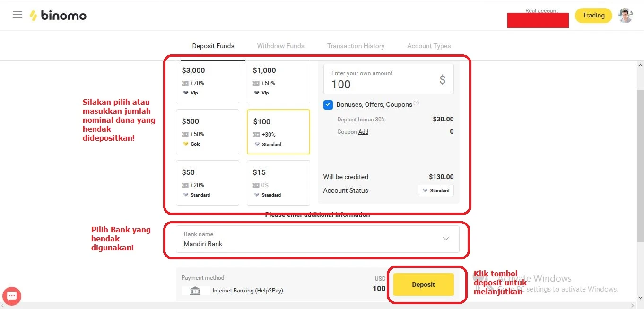
Task: Click the chevron arrow in Bank name field
Action: point(445,239)
